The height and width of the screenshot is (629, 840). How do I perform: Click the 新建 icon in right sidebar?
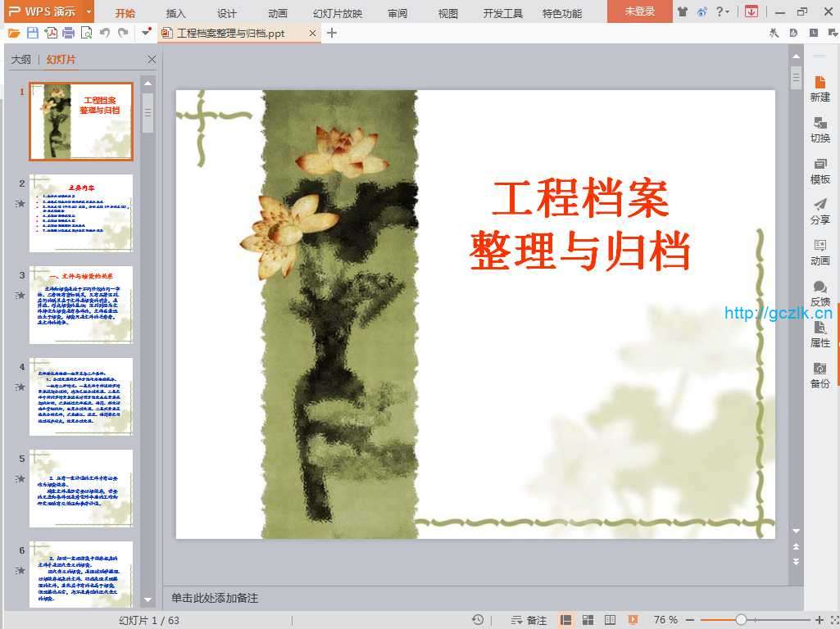[x=820, y=88]
